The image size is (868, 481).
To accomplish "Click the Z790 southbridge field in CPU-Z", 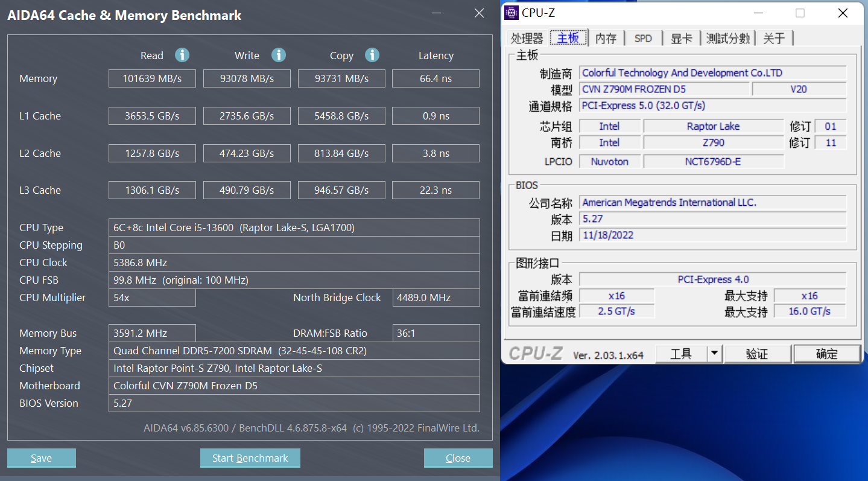I will 714,142.
